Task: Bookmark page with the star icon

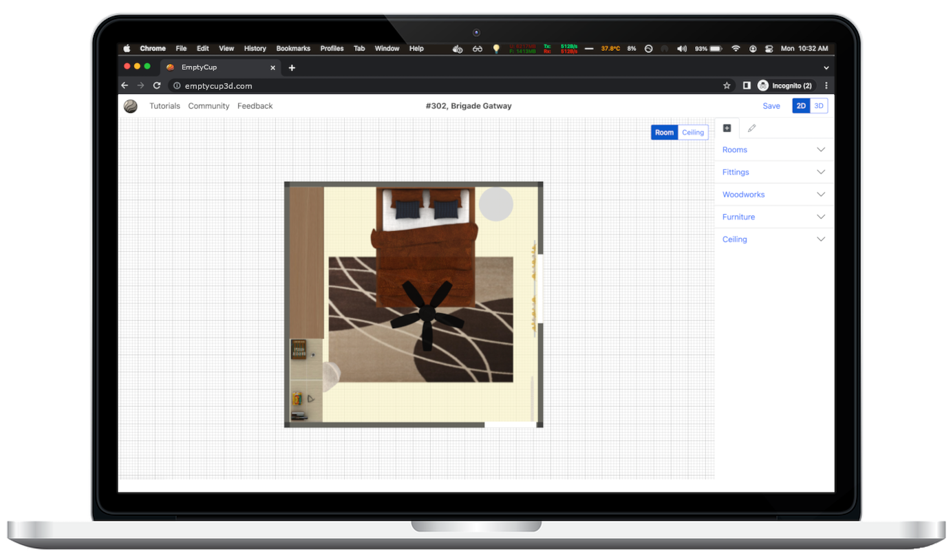Action: [727, 86]
